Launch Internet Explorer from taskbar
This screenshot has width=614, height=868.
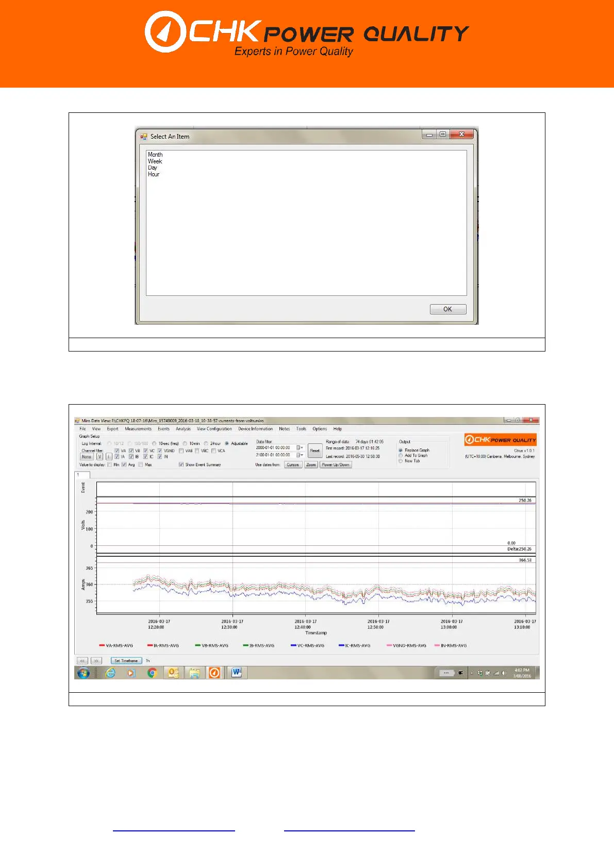[x=110, y=673]
